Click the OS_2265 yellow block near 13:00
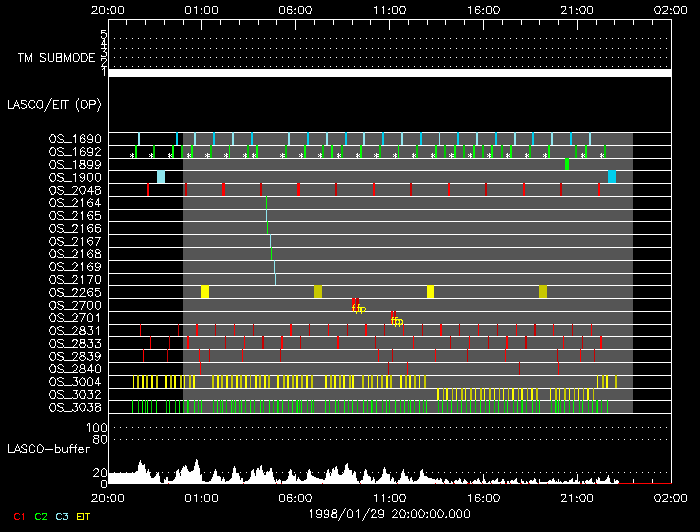 tap(430, 292)
